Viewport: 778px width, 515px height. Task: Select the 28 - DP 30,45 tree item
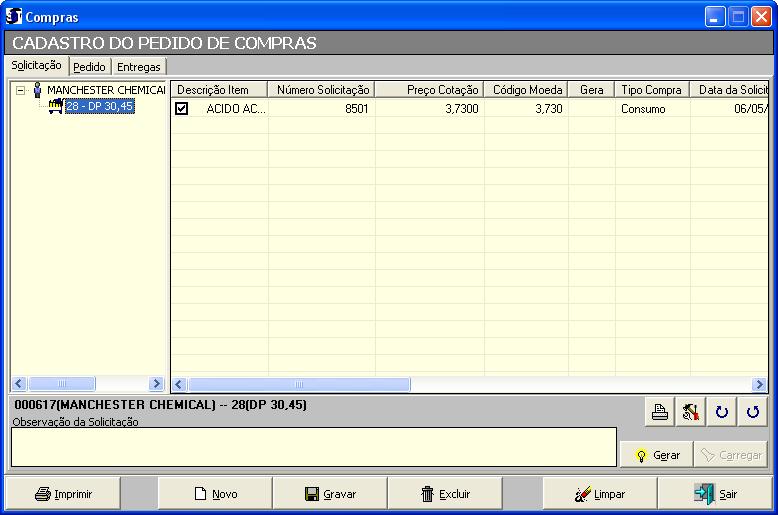pos(99,106)
